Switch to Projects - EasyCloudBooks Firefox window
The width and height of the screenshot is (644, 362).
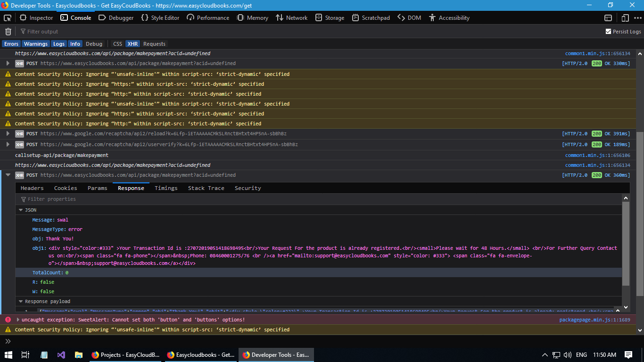tap(125, 355)
